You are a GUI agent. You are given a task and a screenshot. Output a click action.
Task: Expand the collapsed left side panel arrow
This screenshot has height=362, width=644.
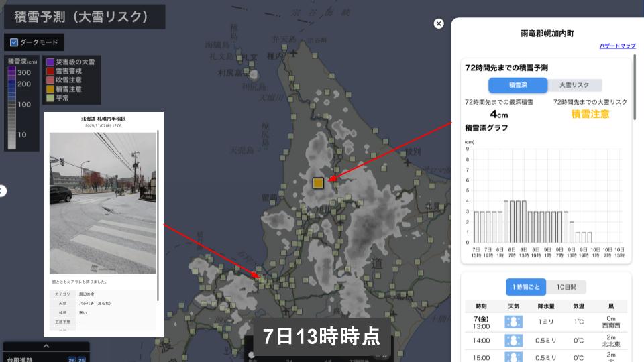tap(3, 191)
